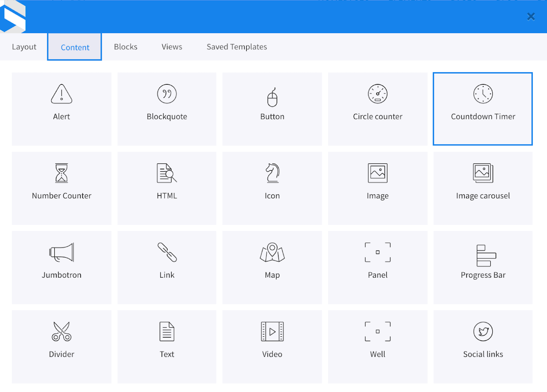Add a Divider scissors element
The image size is (547, 392).
62,347
